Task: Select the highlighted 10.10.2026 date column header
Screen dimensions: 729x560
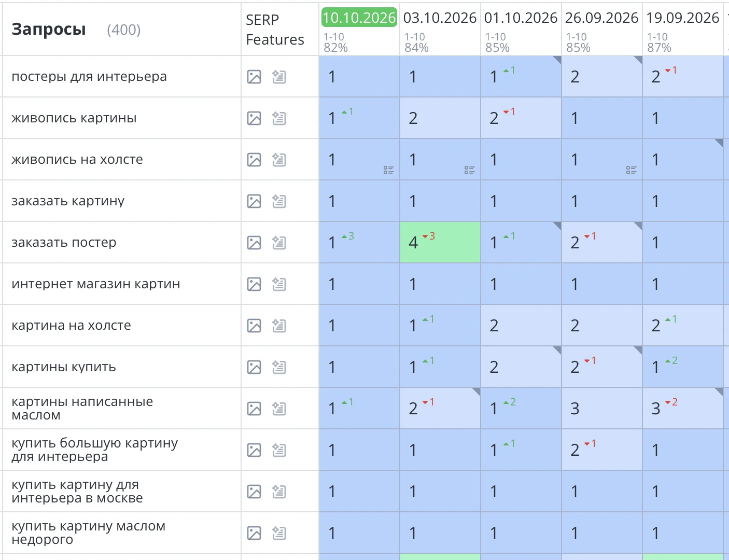Action: [359, 18]
